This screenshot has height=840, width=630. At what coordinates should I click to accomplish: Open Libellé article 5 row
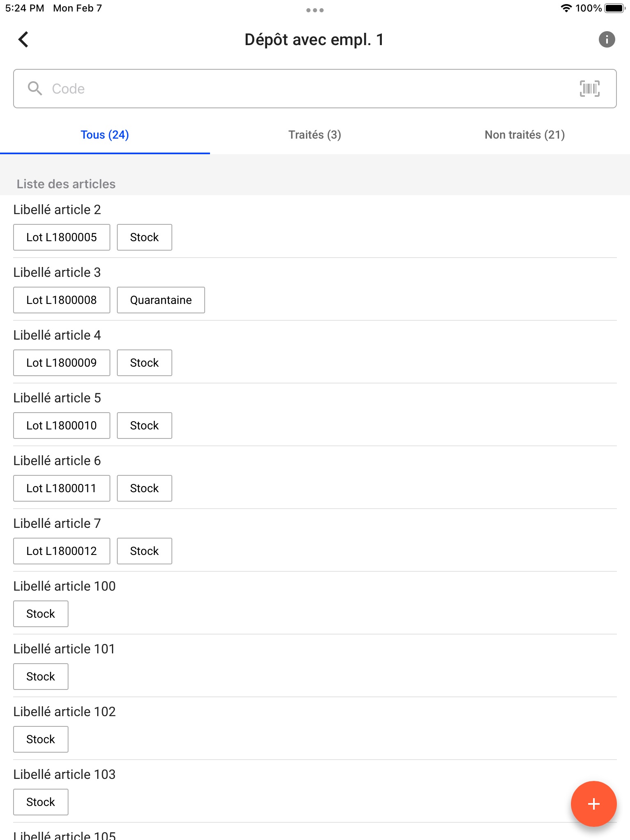[x=315, y=415]
